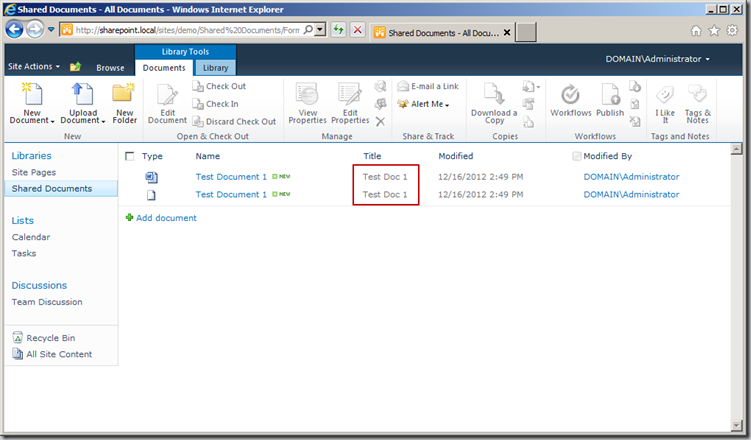751x440 pixels.
Task: Click Download a Copy icon
Action: [x=494, y=94]
